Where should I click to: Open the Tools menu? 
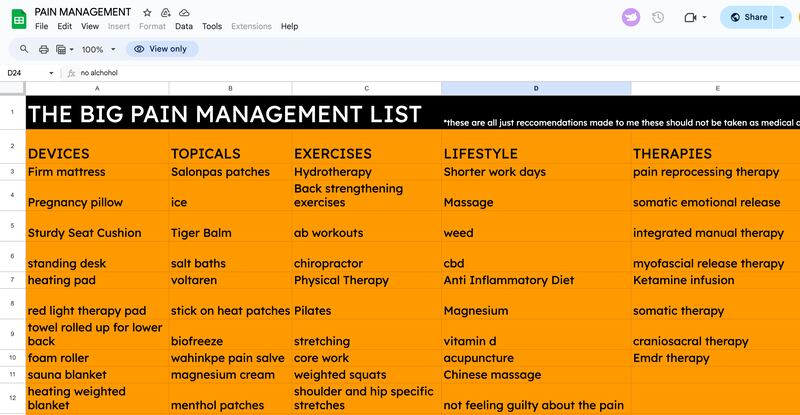(x=212, y=26)
